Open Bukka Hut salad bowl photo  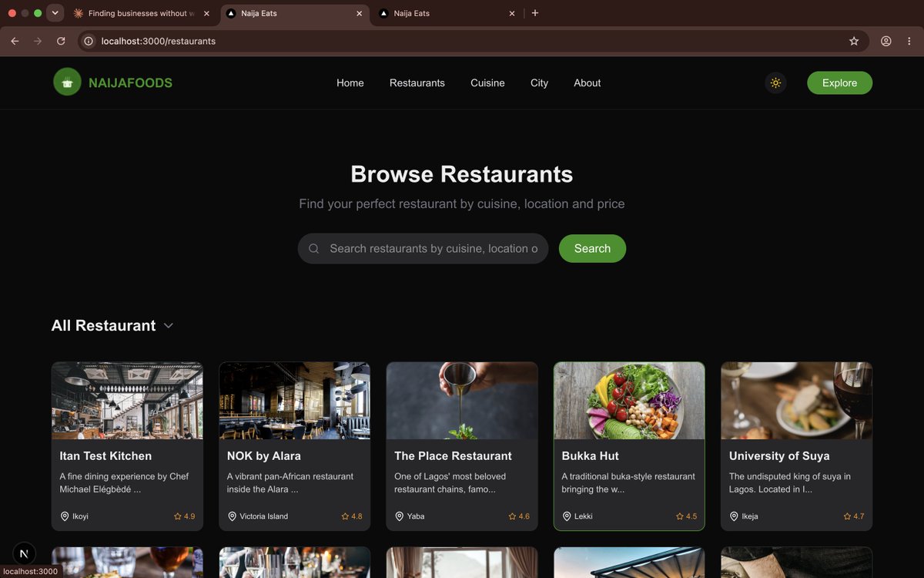tap(629, 401)
